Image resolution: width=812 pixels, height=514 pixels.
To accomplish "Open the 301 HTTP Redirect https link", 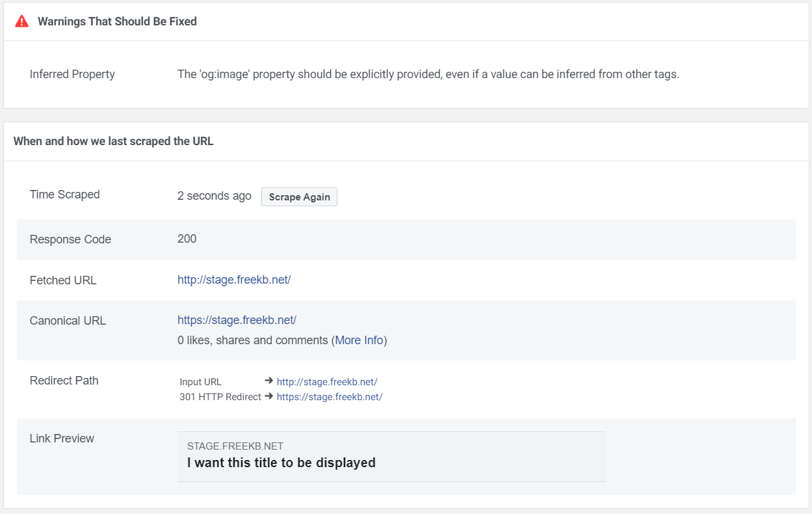I will click(x=330, y=397).
